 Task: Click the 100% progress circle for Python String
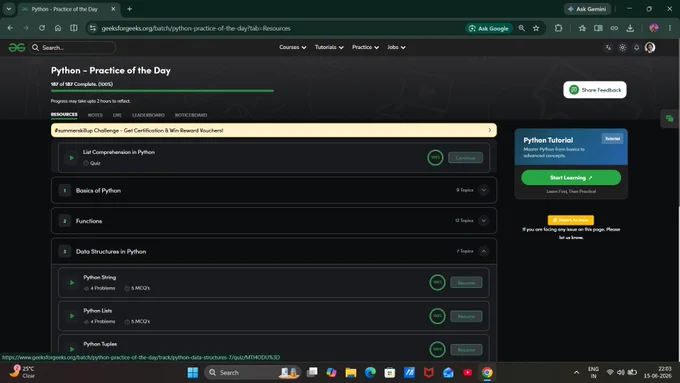(x=437, y=282)
